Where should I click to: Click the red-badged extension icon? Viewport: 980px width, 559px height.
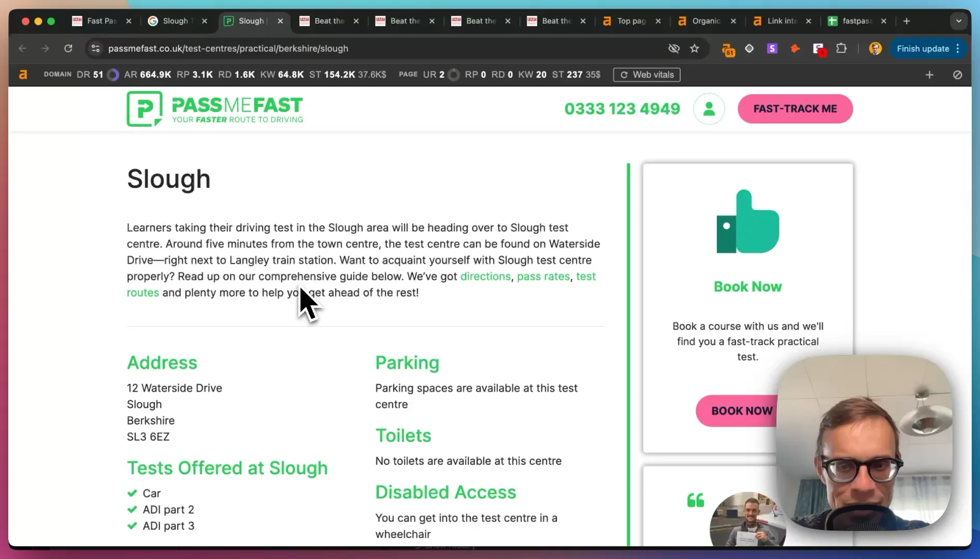(x=818, y=49)
